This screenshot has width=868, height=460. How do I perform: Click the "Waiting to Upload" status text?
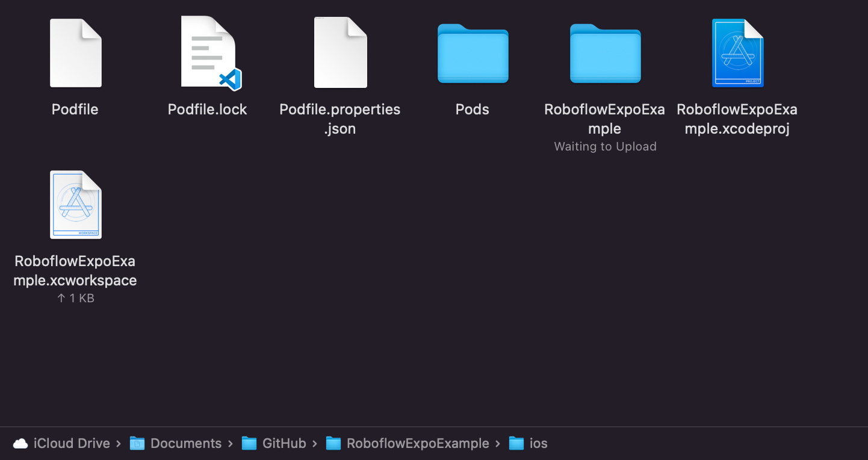tap(605, 147)
